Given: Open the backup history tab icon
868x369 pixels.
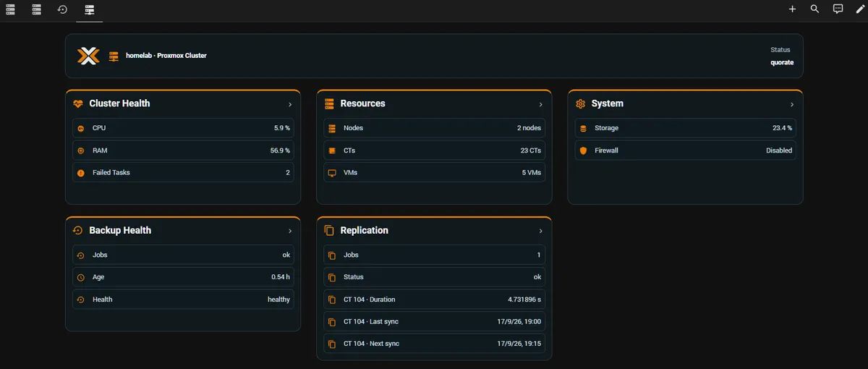Looking at the screenshot, I should coord(62,9).
